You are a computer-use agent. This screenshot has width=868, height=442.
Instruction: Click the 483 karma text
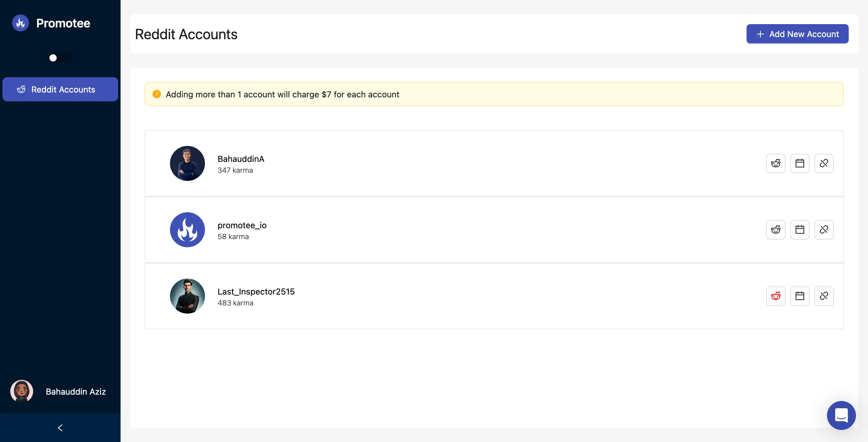235,303
